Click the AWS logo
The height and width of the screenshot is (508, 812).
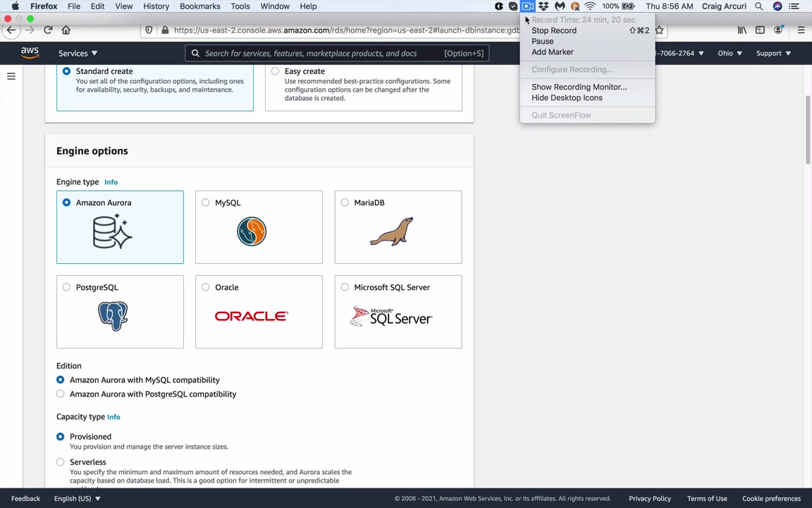(x=30, y=53)
